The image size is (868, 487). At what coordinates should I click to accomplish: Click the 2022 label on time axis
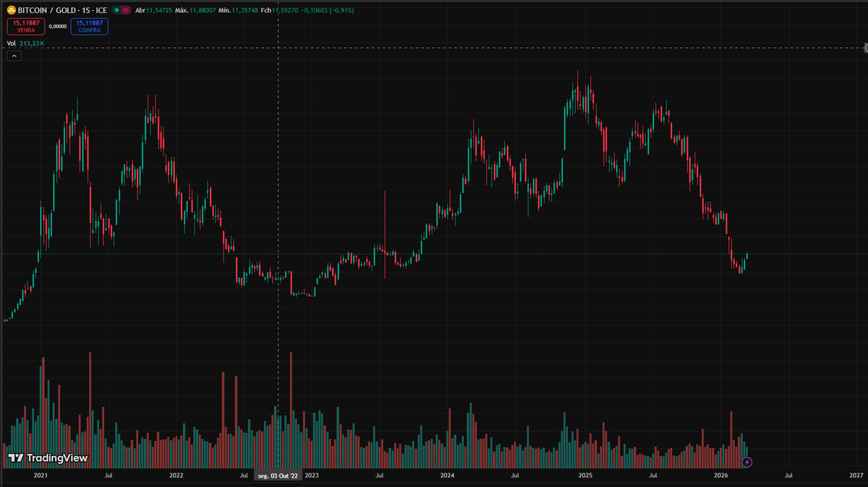pyautogui.click(x=176, y=476)
